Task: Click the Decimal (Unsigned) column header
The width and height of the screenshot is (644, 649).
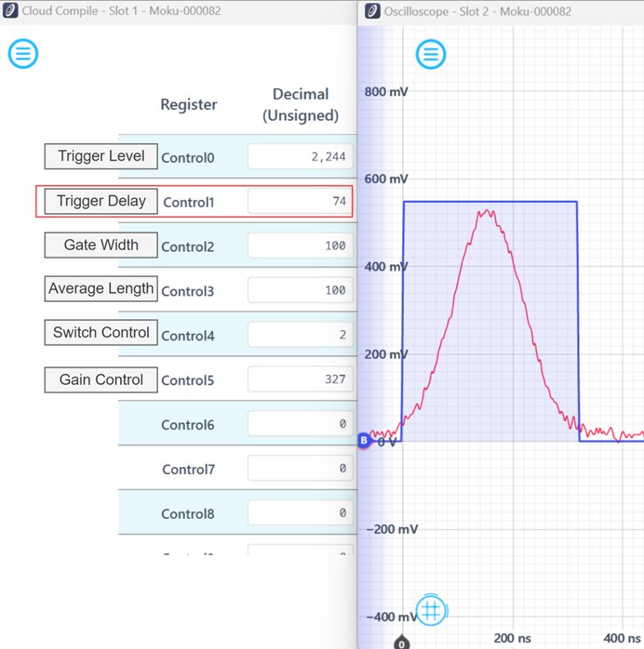Action: (x=300, y=104)
